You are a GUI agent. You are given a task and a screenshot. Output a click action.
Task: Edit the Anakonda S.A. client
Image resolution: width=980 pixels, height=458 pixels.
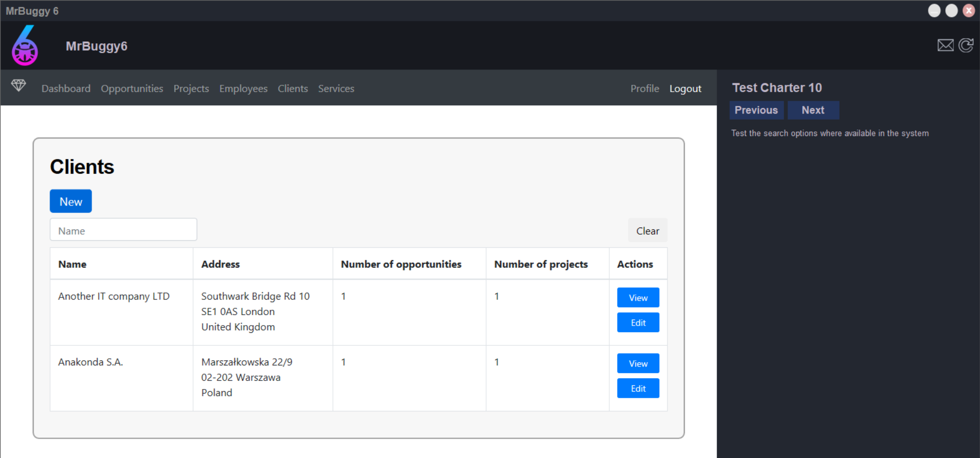[x=638, y=388]
